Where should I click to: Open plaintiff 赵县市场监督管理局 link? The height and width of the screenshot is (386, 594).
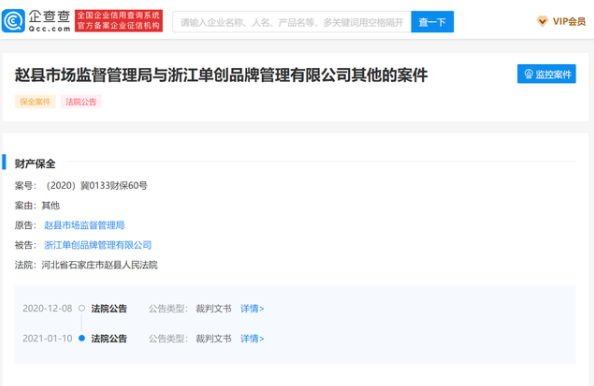(x=84, y=225)
